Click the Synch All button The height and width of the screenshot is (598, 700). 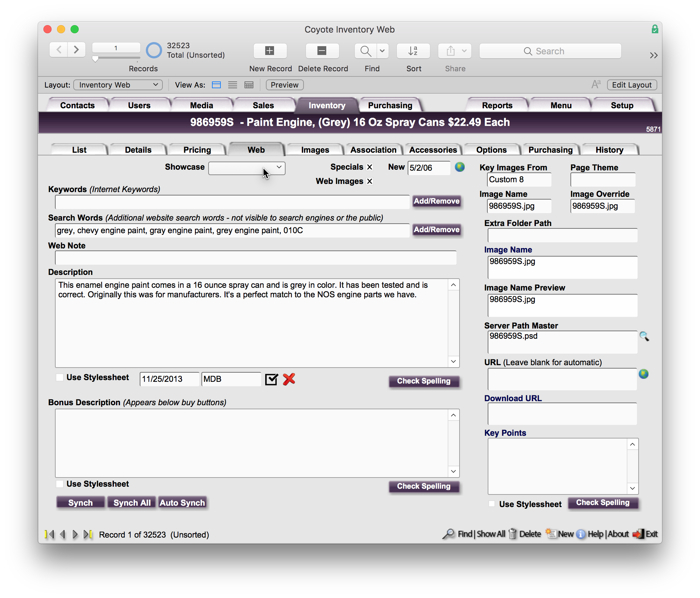click(132, 503)
